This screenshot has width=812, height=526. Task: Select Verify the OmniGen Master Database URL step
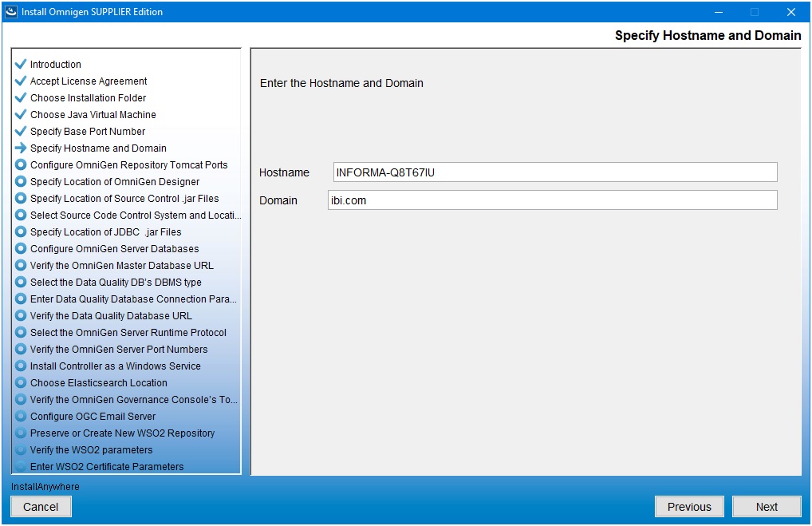click(x=122, y=265)
